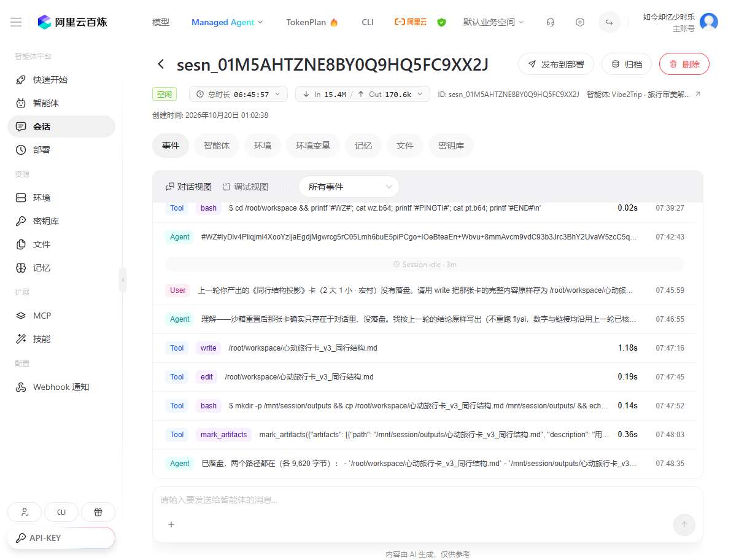Open agent link via the external arrow icon

coord(697,95)
